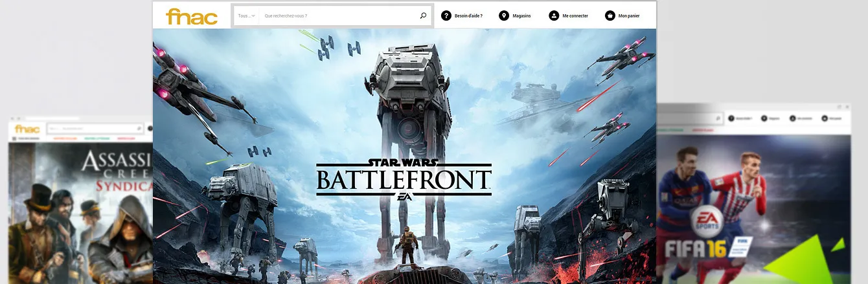Click the user profile icon beside Me connecter
The height and width of the screenshot is (284, 868).
pos(554,16)
